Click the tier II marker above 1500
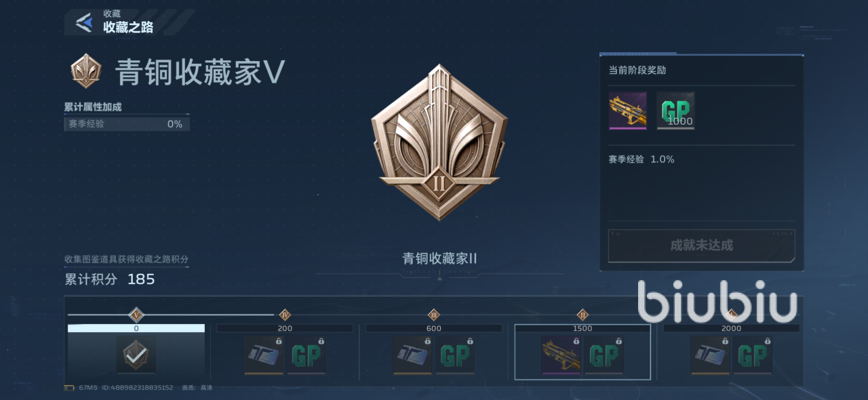Image resolution: width=868 pixels, height=400 pixels. [583, 315]
